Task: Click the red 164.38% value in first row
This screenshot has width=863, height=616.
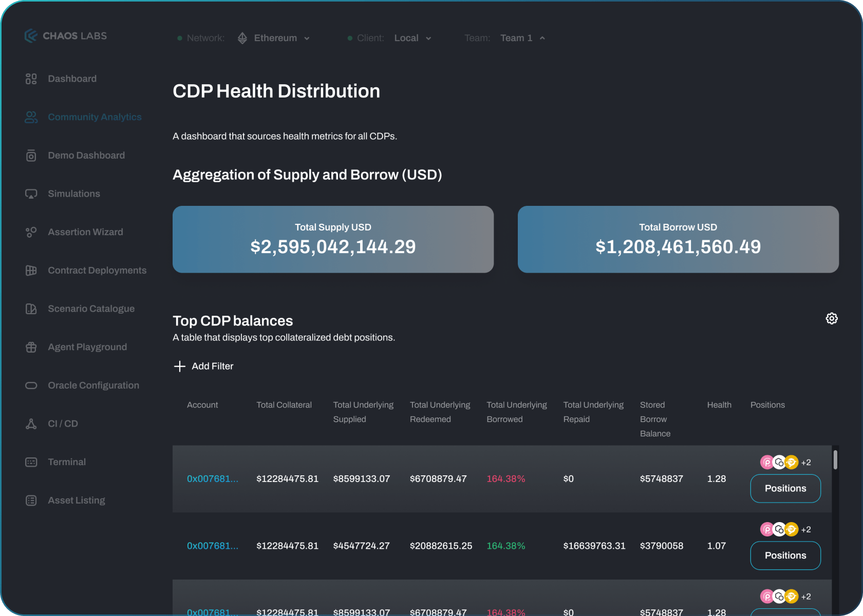Action: (506, 479)
